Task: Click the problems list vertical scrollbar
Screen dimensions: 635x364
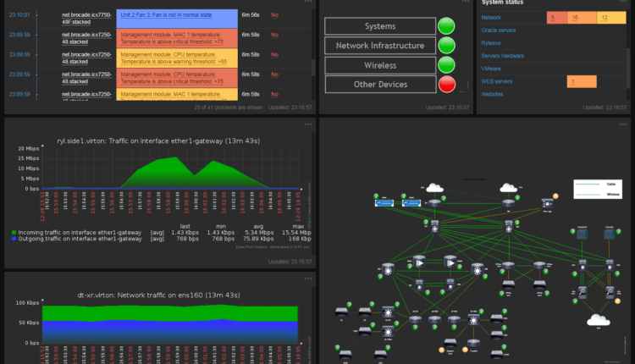Action: pos(313,67)
